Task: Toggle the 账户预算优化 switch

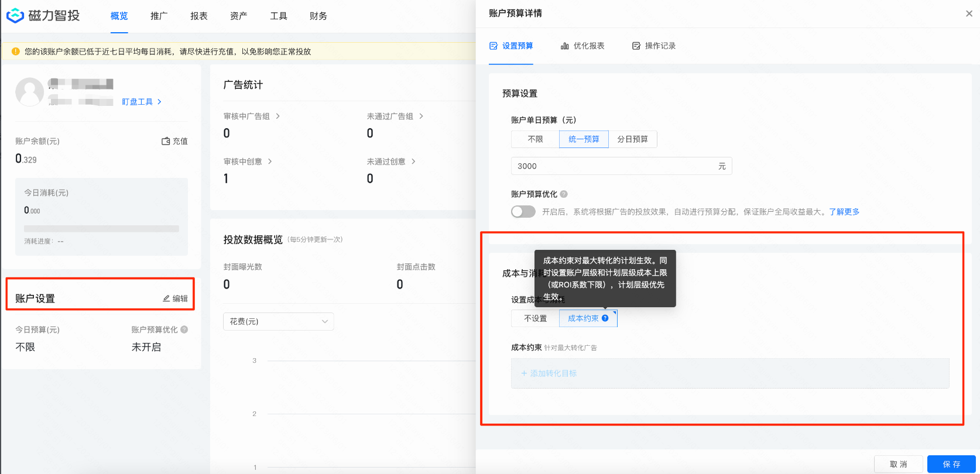Action: (x=523, y=211)
